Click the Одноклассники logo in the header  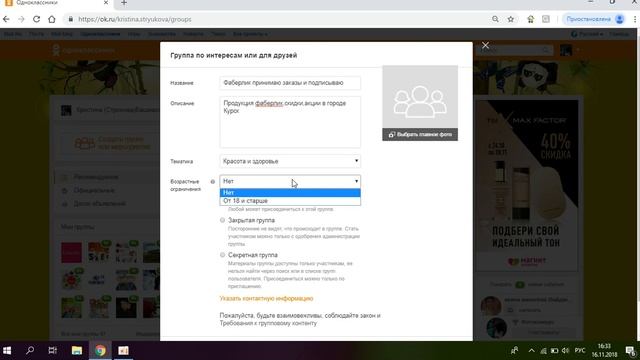(x=84, y=50)
